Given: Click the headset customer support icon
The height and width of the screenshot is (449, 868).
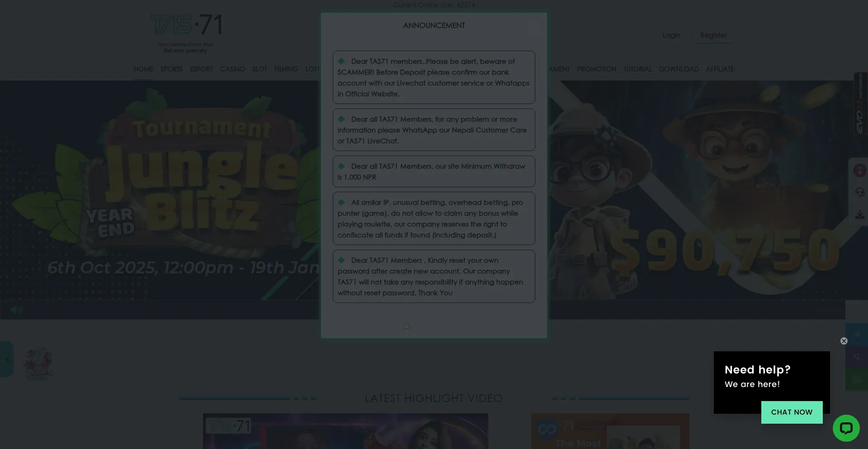Looking at the screenshot, I should pos(859,192).
